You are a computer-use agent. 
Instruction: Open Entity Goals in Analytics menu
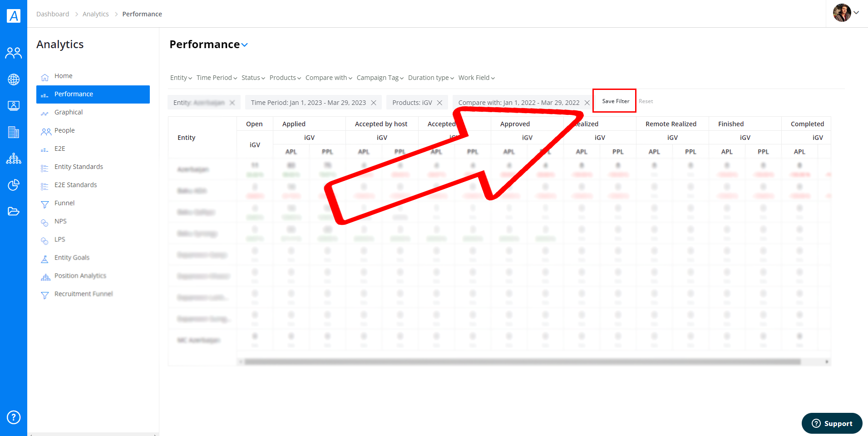point(72,258)
